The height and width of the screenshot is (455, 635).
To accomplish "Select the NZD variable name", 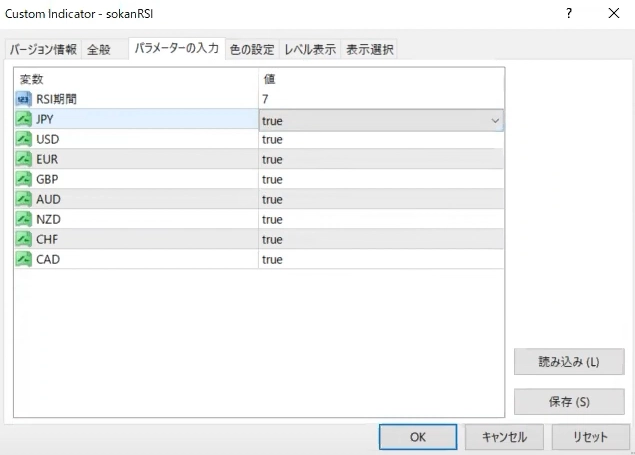I will coord(48,219).
